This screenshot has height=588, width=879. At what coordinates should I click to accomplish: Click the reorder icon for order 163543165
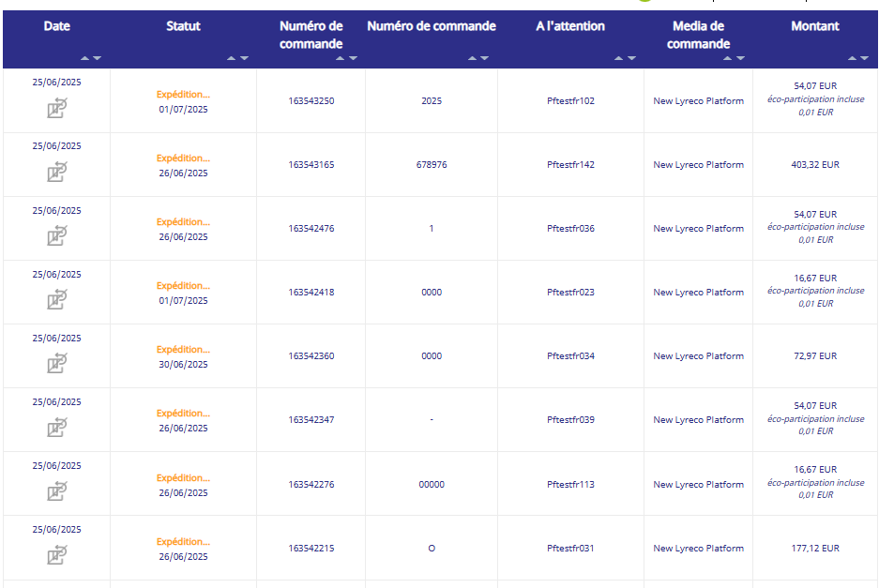click(x=57, y=173)
